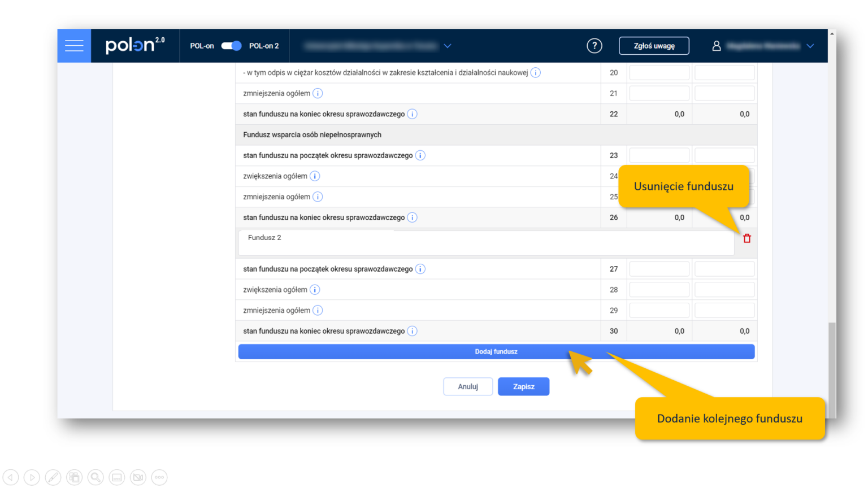Focus first-column input in row 23

659,155
